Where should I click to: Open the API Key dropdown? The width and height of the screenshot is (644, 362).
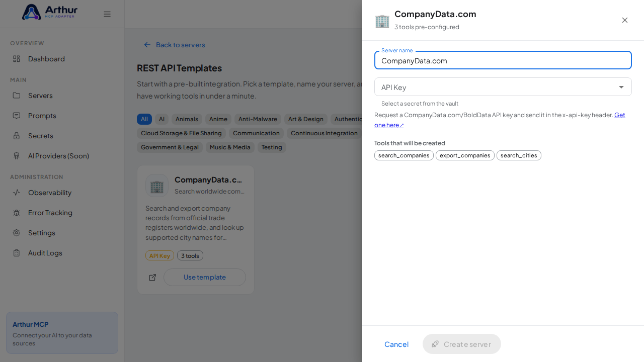(503, 87)
